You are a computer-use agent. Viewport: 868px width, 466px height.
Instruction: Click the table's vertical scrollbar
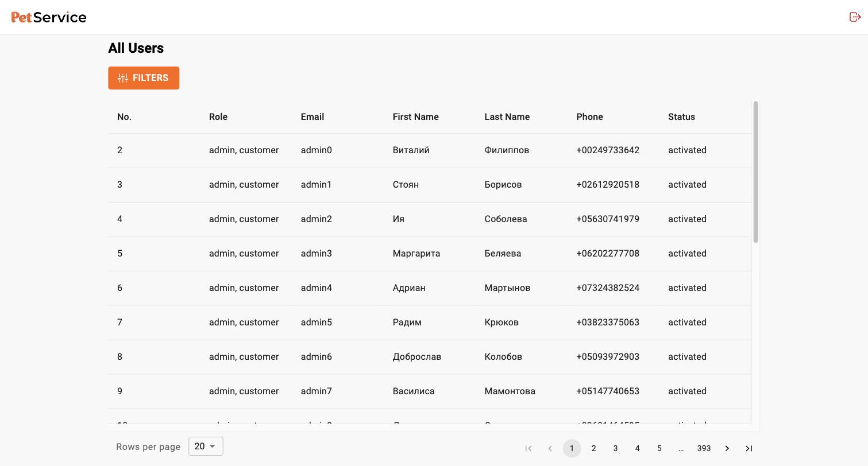[755, 172]
